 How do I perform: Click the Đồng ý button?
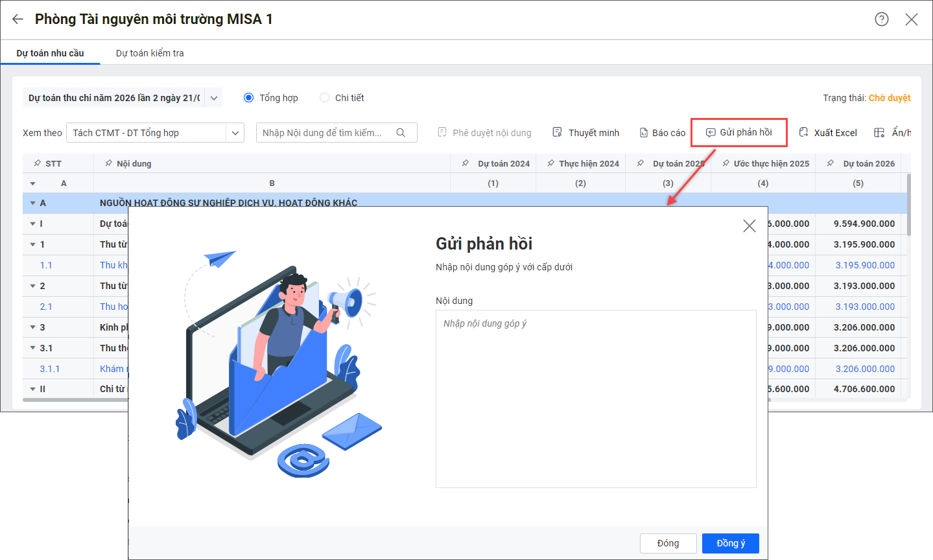(x=730, y=543)
